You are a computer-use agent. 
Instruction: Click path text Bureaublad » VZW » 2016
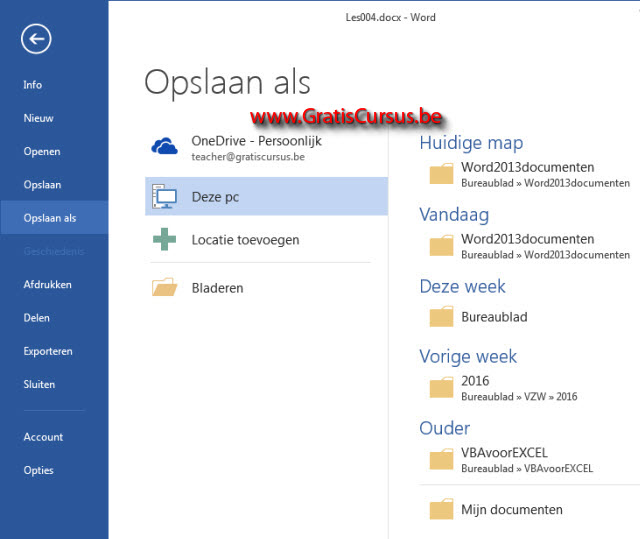coord(519,397)
